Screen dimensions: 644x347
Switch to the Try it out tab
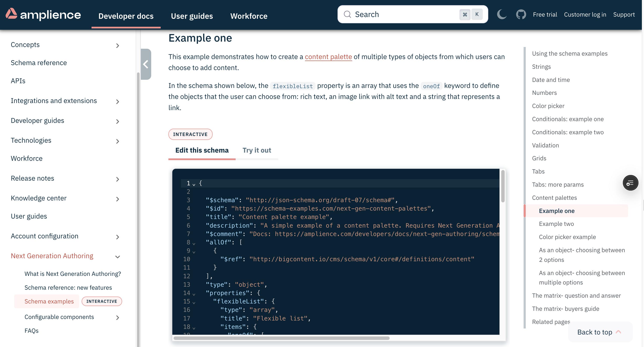[x=257, y=150]
